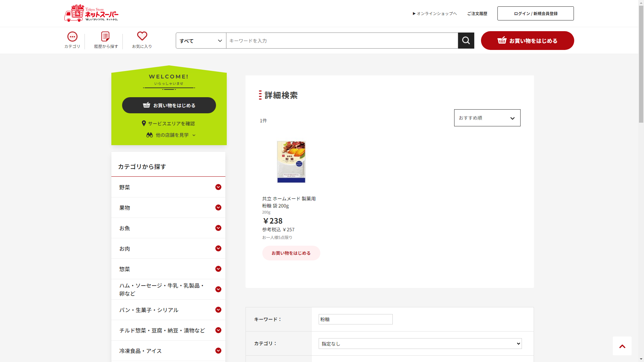This screenshot has width=644, height=362.
Task: Click the magnifier search button
Action: [x=466, y=41]
